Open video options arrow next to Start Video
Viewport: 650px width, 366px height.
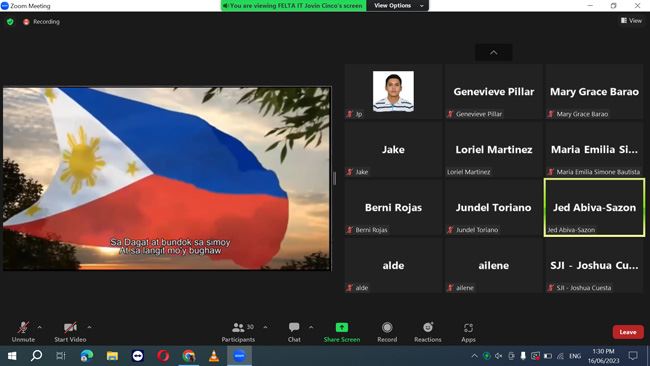tap(90, 327)
